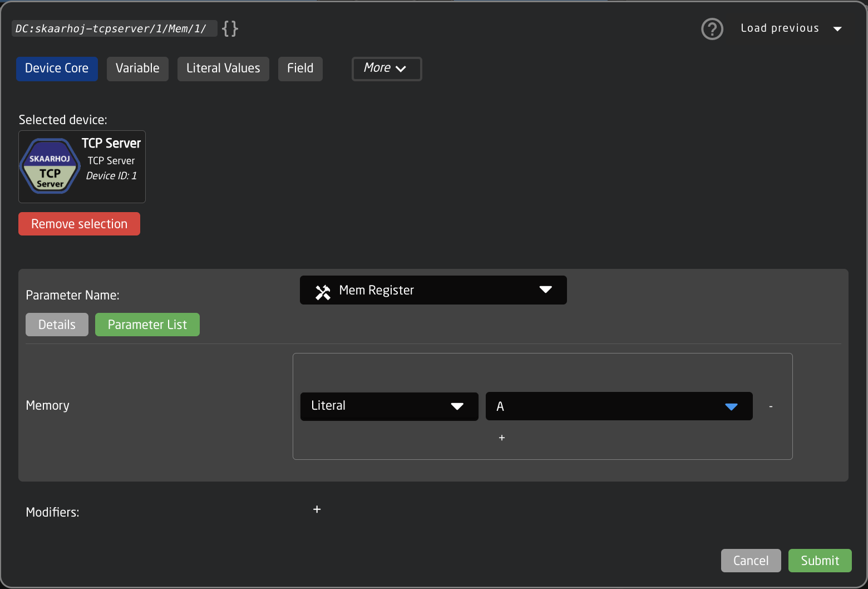Switch to the Field tab
Screen dimensions: 868x589
[x=300, y=68]
